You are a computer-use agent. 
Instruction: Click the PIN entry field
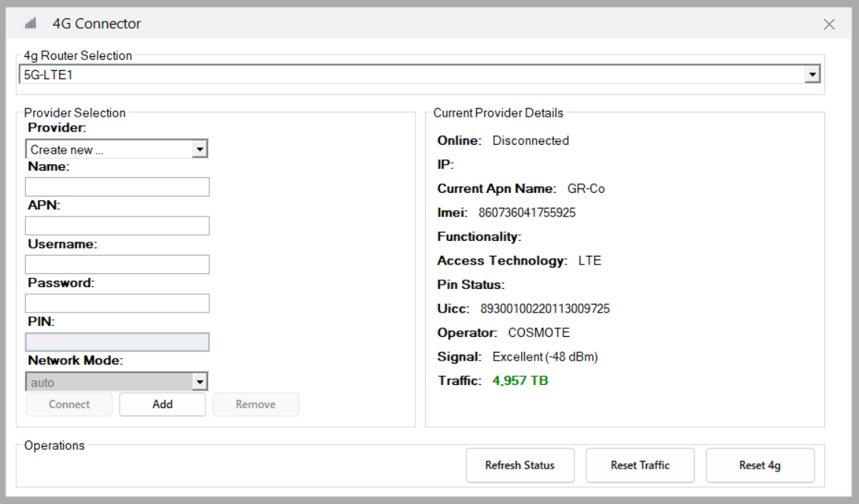[118, 341]
